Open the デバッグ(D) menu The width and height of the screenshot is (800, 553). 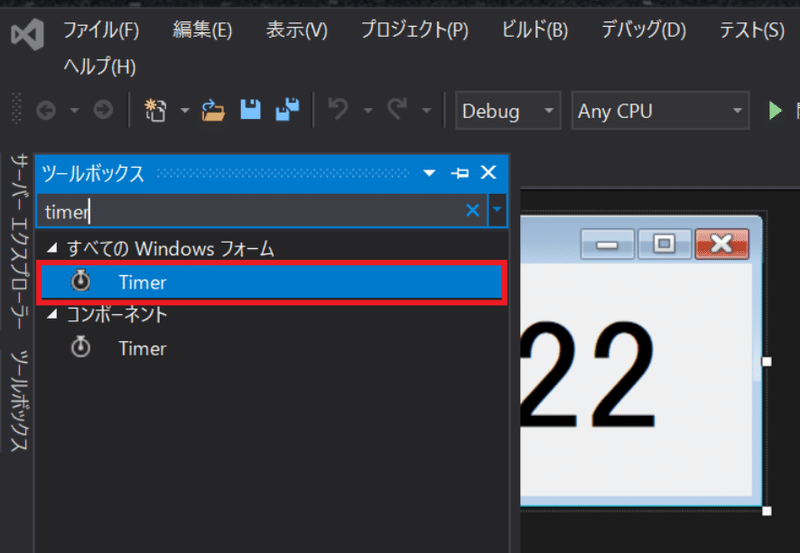pyautogui.click(x=643, y=30)
